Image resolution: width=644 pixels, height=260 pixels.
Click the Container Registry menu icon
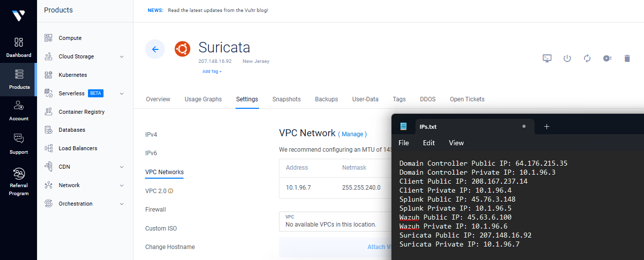point(48,112)
